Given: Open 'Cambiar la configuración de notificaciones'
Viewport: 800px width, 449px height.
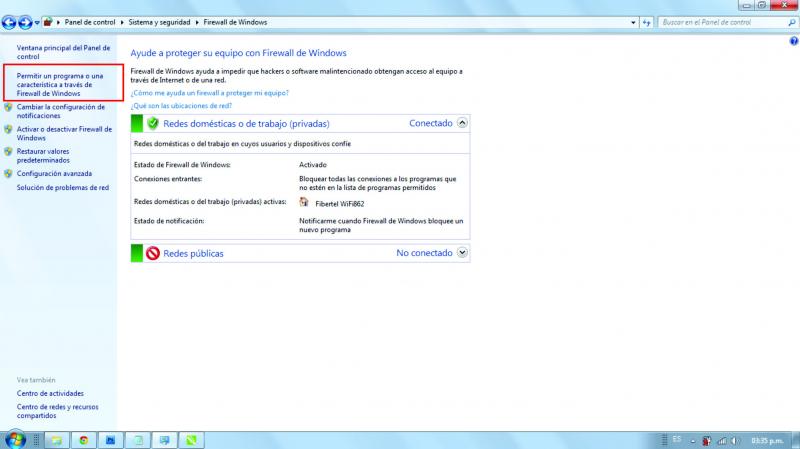Looking at the screenshot, I should pyautogui.click(x=60, y=111).
